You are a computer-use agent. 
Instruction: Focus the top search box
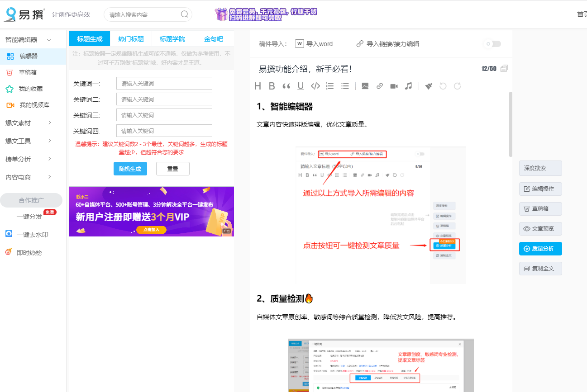click(148, 14)
